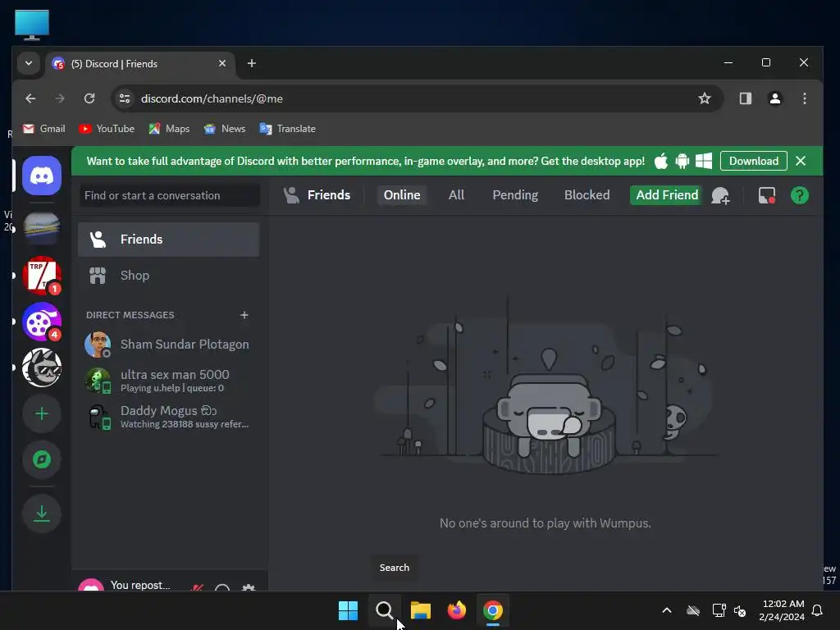Open the Gmail bookmark
Viewport: 840px width, 630px height.
coord(44,129)
